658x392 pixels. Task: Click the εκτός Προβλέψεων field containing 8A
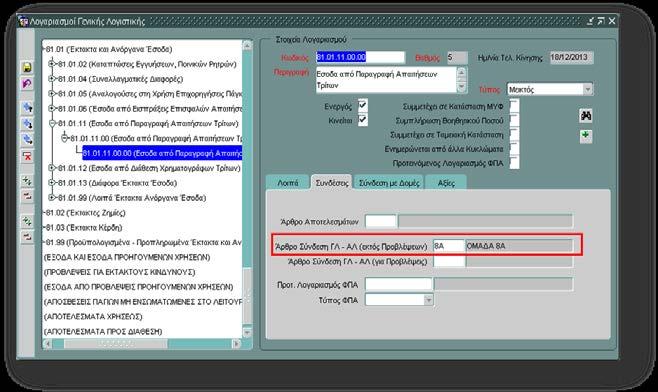449,246
